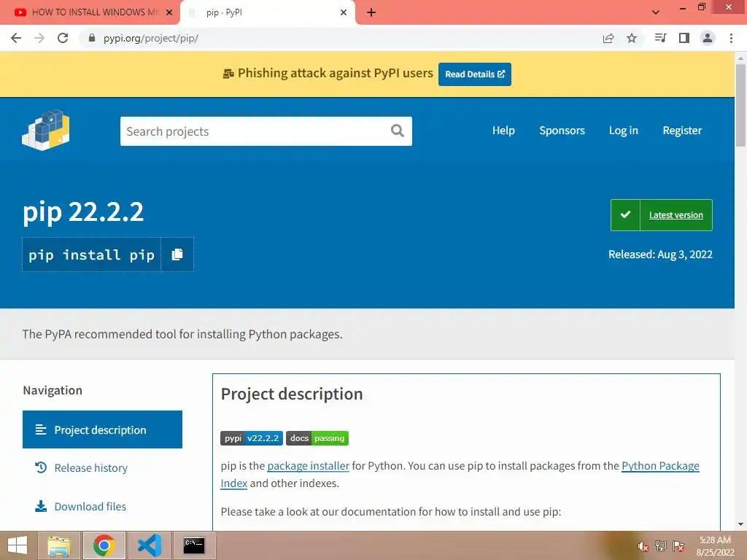Follow the Python Package Index link

[x=660, y=466]
